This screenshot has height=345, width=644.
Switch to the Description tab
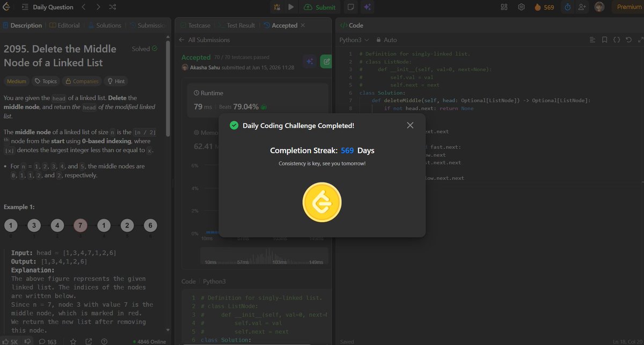click(x=22, y=25)
